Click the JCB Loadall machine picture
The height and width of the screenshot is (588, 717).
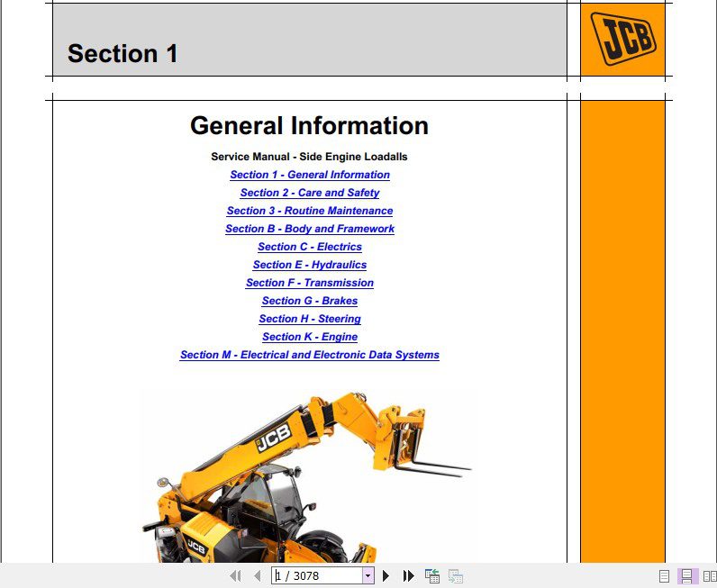pos(305,476)
